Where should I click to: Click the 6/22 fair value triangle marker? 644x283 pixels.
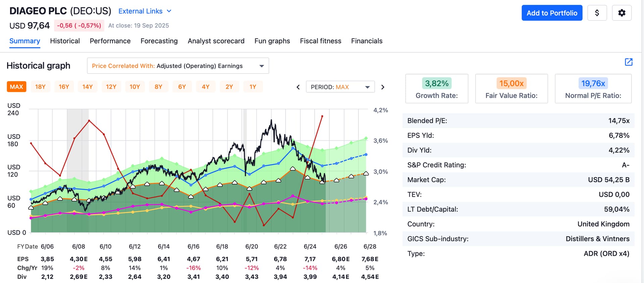(278, 180)
